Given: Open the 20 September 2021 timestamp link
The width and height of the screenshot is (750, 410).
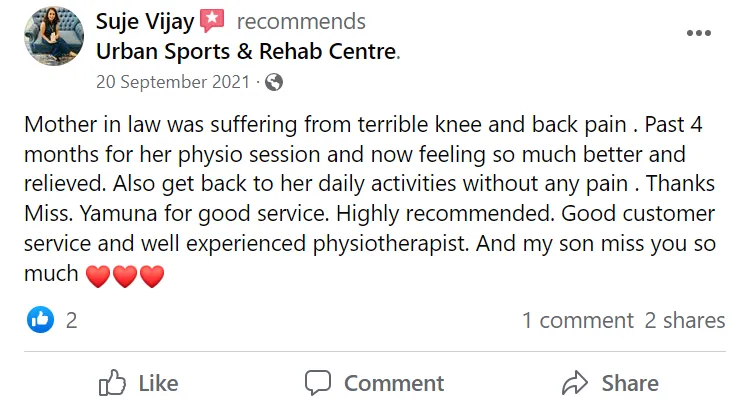Looking at the screenshot, I should (172, 83).
